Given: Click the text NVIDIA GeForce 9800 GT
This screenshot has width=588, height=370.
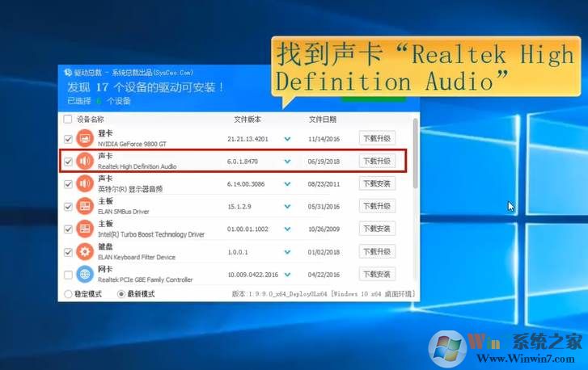Looking at the screenshot, I should tap(132, 144).
